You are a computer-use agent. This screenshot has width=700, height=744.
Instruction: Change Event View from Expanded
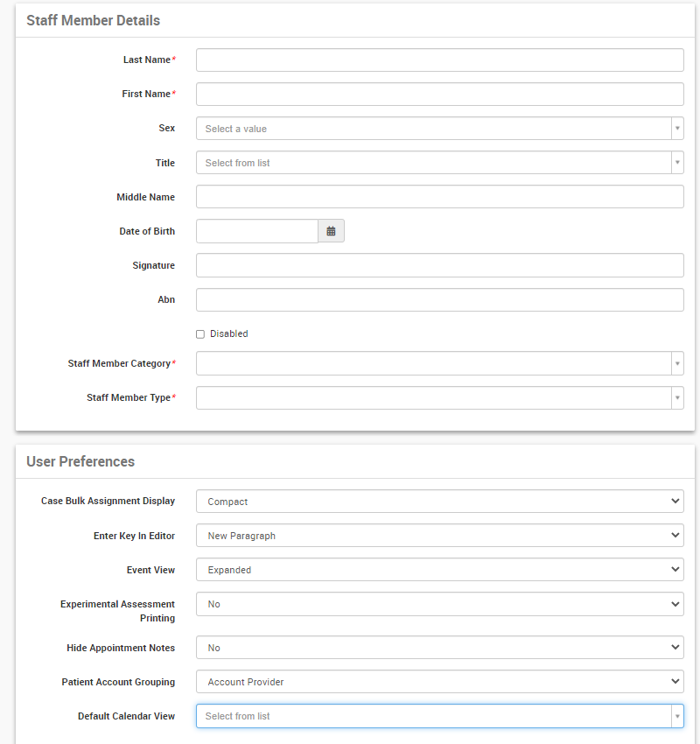click(439, 570)
